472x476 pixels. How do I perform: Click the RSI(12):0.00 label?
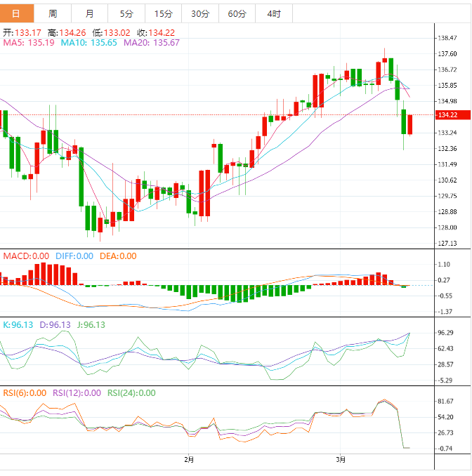pos(77,393)
